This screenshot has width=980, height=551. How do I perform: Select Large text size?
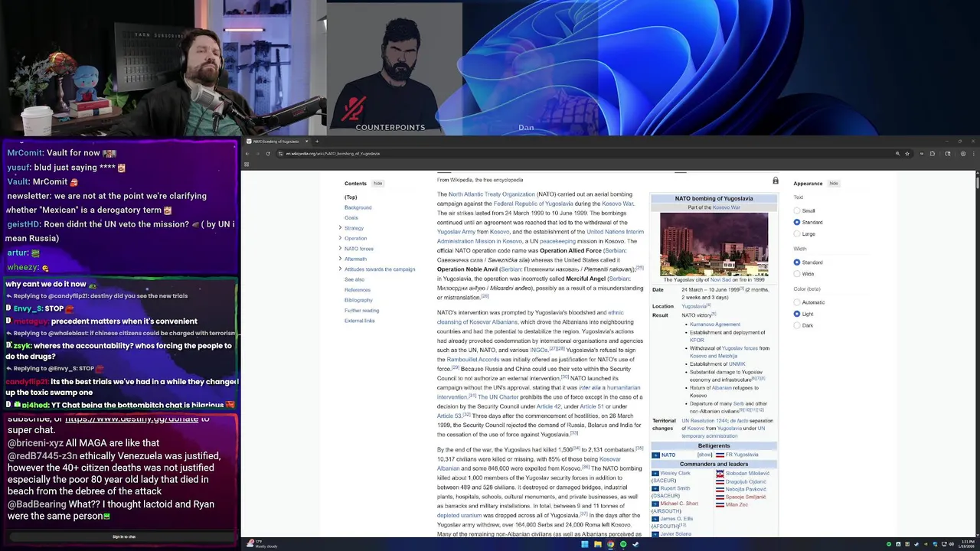[797, 233]
